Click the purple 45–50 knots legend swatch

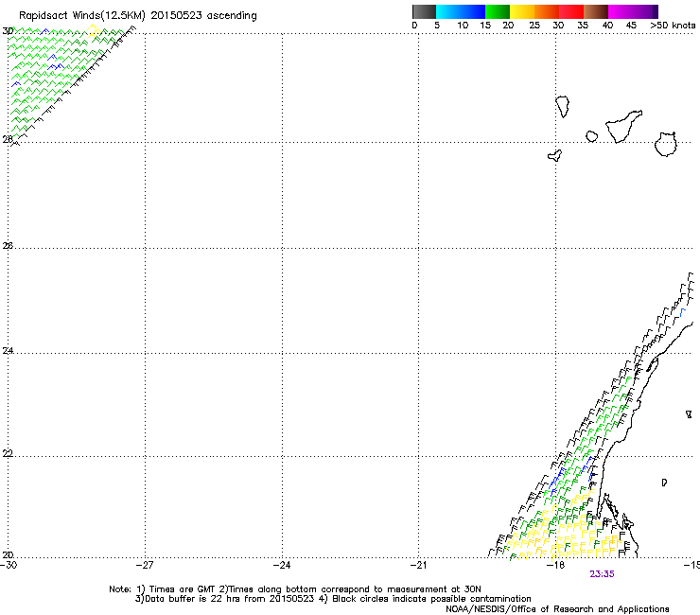[645, 11]
